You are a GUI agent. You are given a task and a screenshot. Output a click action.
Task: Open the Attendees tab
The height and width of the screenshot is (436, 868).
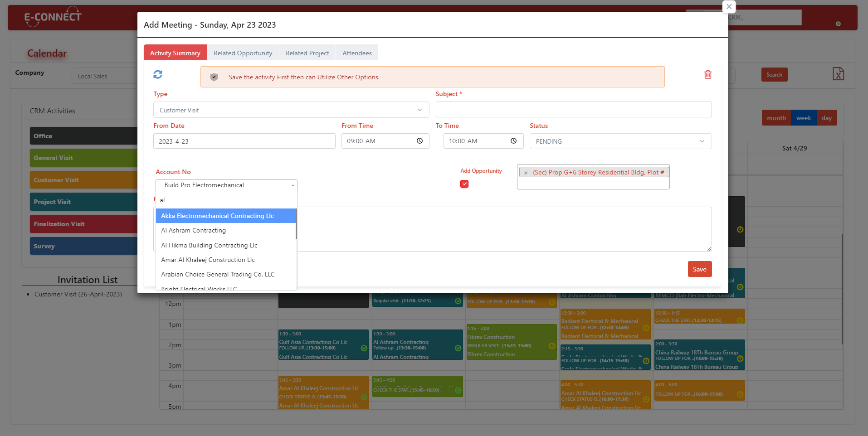(357, 53)
